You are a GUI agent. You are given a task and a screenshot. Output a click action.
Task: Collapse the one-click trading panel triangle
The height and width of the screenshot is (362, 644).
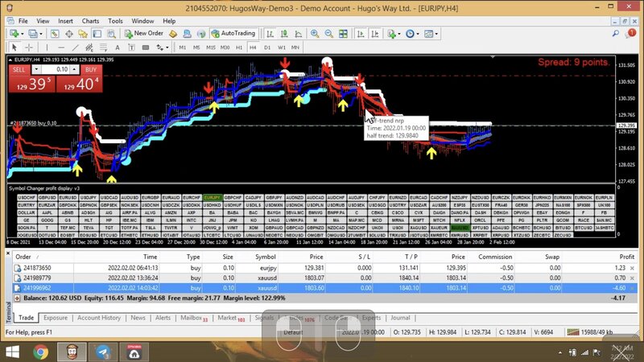click(x=10, y=60)
